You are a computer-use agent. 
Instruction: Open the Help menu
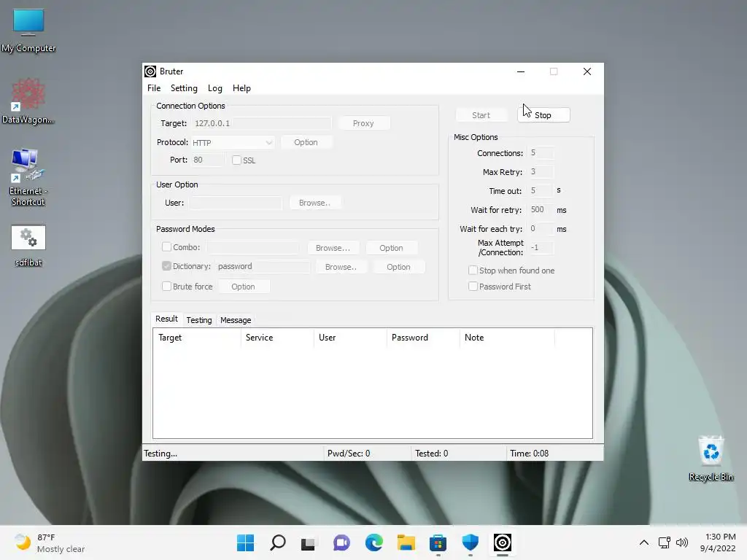241,88
